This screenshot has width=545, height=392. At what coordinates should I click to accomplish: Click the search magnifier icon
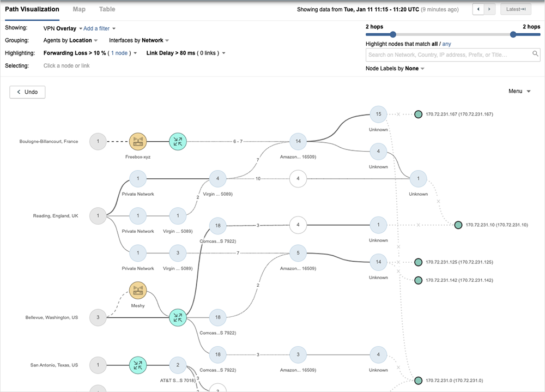[x=535, y=54]
